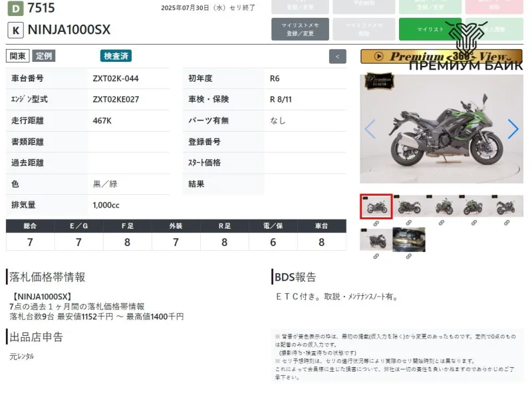Viewport: 532px width, 399px height.
Task: Select the exhaust pipe close-up thumbnail
Action: 409,239
